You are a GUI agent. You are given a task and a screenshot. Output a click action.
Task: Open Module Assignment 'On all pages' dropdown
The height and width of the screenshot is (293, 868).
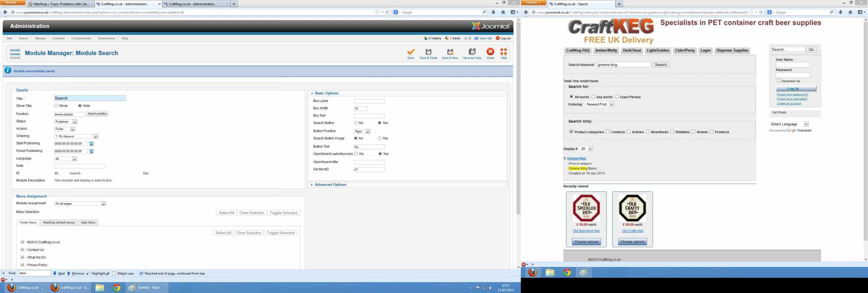click(80, 204)
